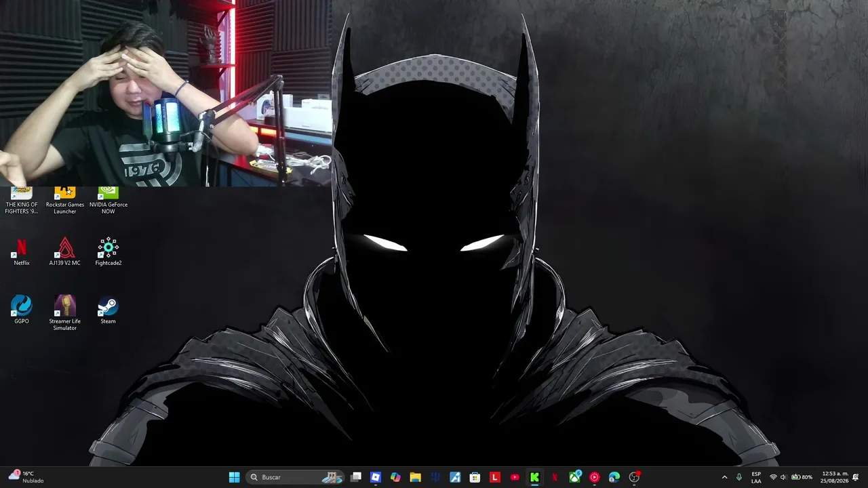Open File Explorer from the taskbar
This screenshot has height=488, width=868.
click(415, 477)
